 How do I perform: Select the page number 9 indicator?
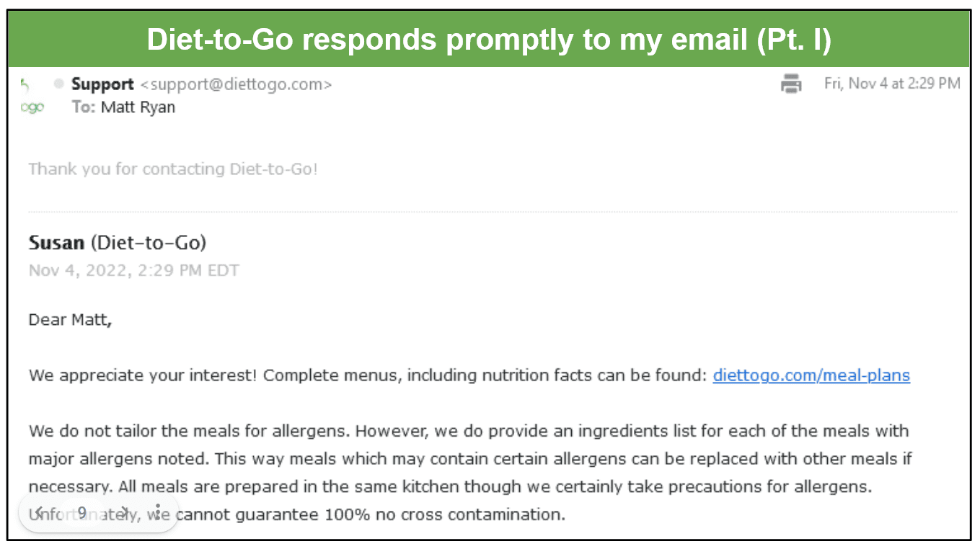point(82,513)
